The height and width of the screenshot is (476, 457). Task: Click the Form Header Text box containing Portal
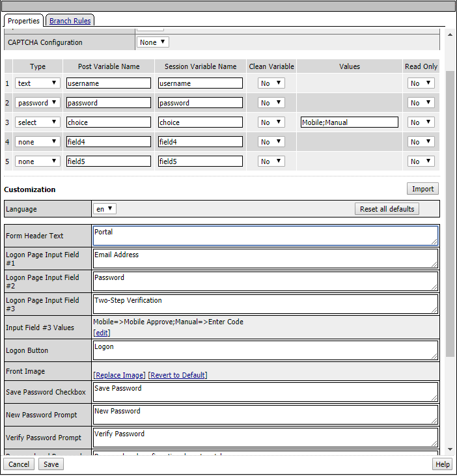click(x=266, y=236)
